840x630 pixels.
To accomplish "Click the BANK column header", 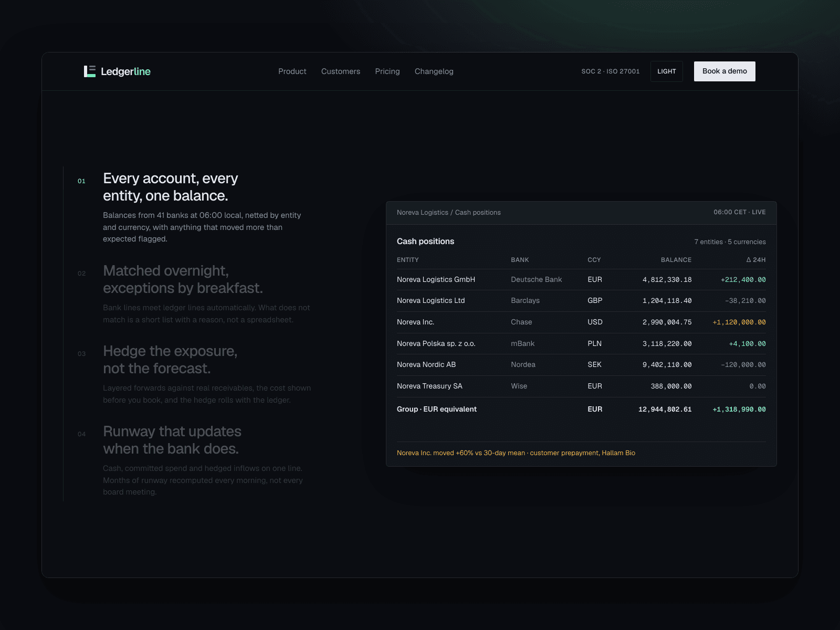I will point(520,260).
